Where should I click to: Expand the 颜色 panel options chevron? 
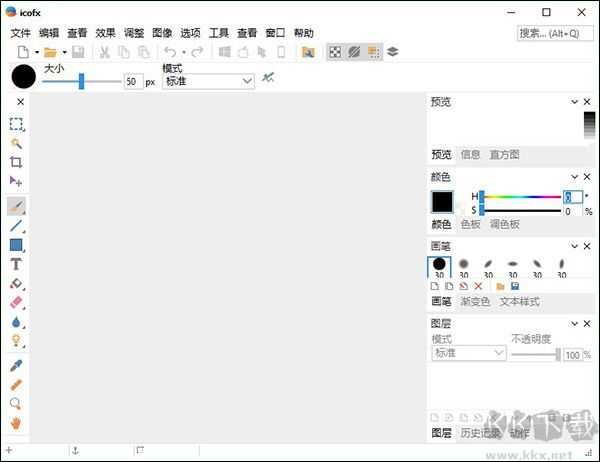[x=574, y=177]
